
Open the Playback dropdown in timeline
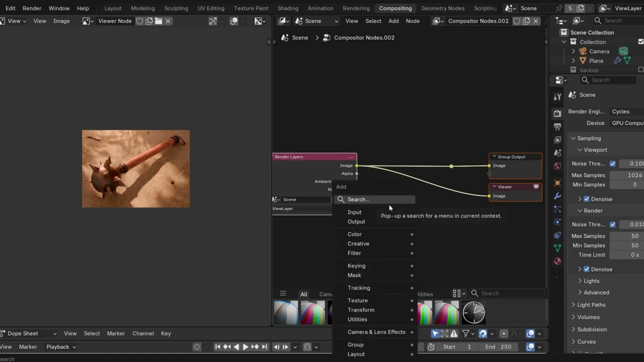(61, 347)
